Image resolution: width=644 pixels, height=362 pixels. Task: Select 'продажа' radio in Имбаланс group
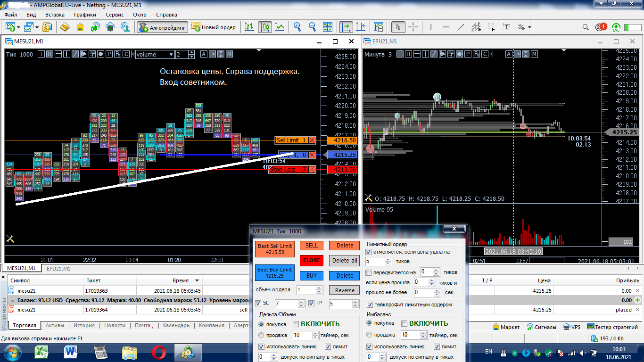click(x=369, y=335)
